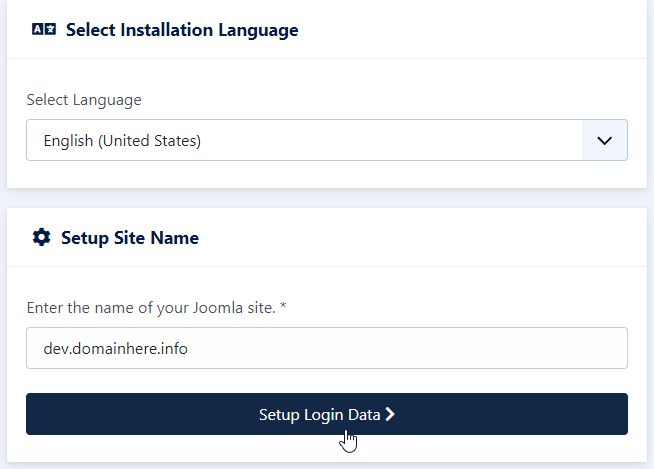Click the down chevron on the language selector
654x469 pixels.
(604, 141)
